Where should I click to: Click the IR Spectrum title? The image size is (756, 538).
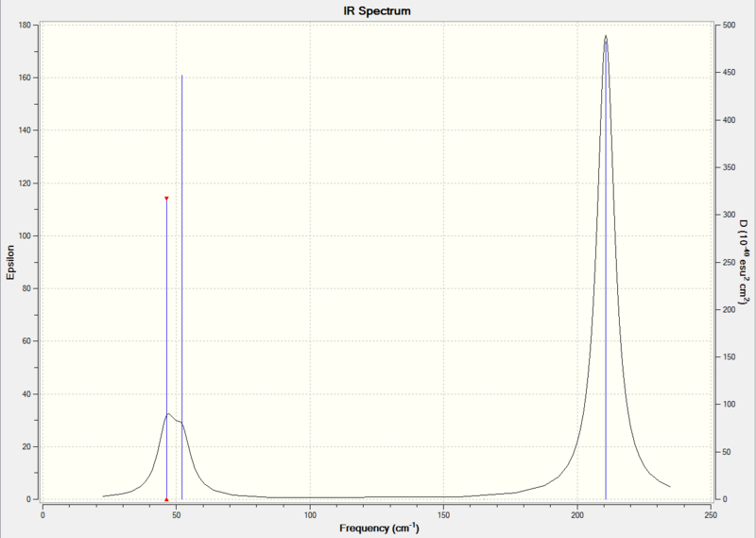377,11
